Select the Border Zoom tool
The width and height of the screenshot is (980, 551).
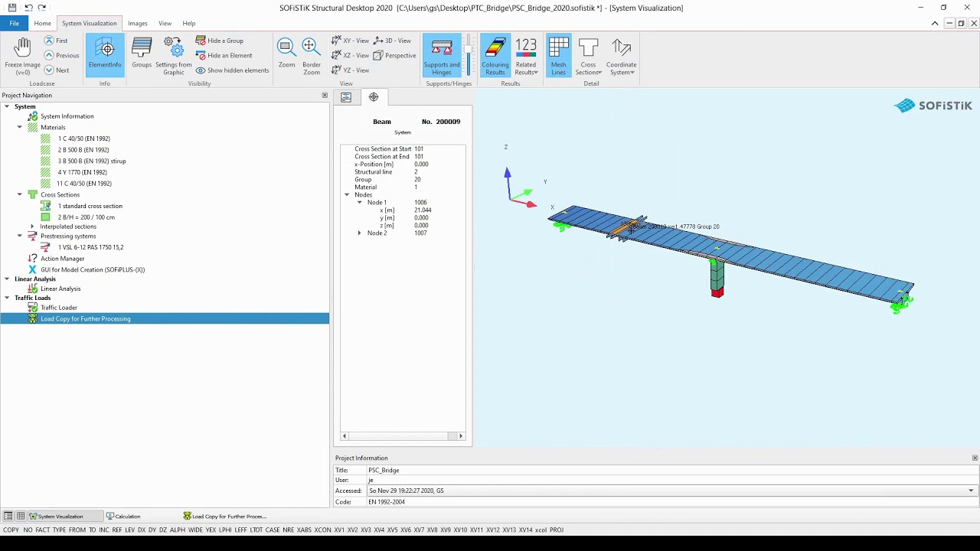[312, 56]
